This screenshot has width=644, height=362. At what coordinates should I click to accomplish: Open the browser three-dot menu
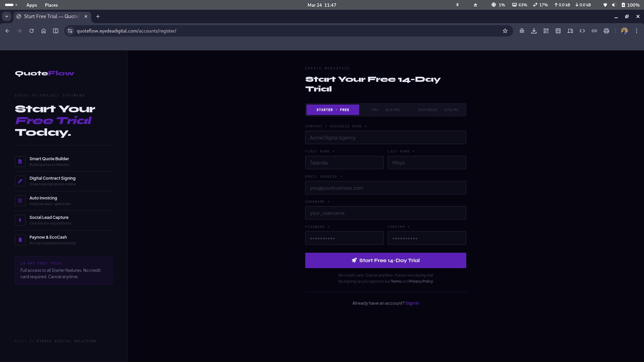(x=637, y=31)
